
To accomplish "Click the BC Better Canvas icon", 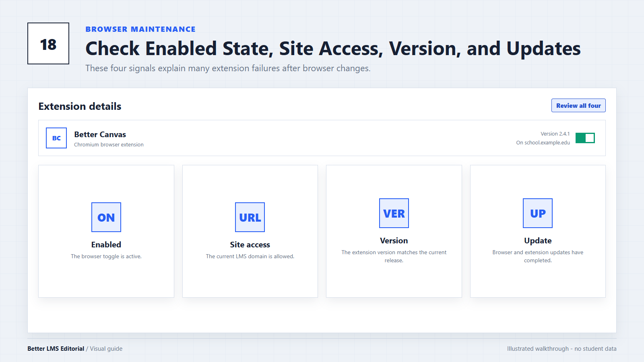I will coord(56,138).
